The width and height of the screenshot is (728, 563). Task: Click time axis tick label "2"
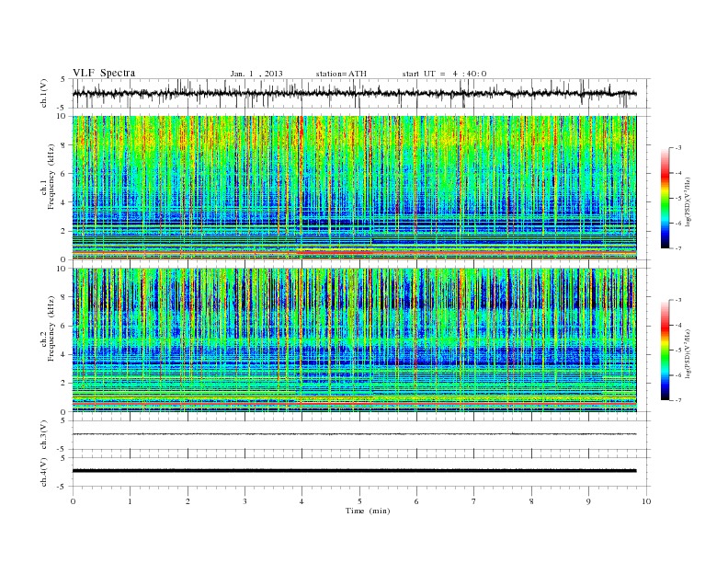point(188,501)
